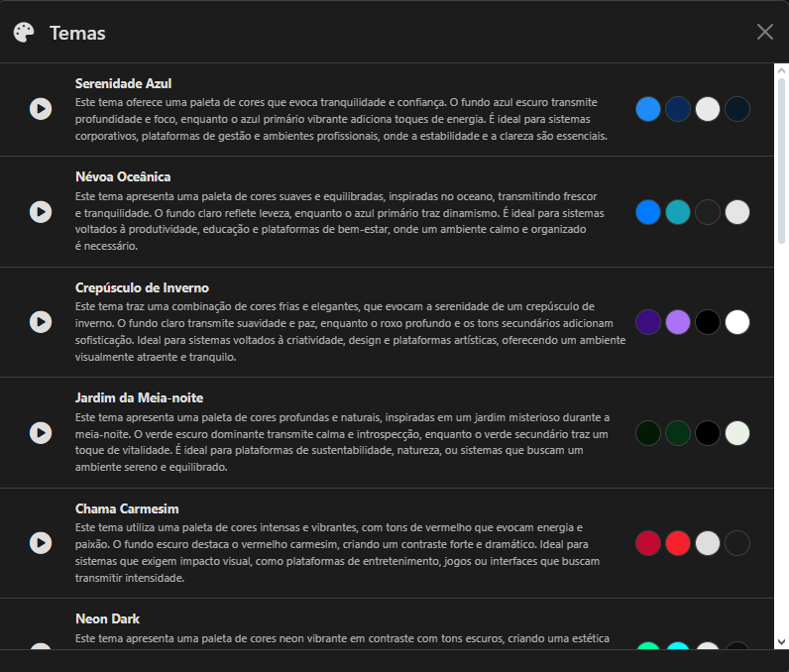Image resolution: width=789 pixels, height=672 pixels.
Task: Pick the teal swatch in Névoa Oceânica
Action: point(678,212)
